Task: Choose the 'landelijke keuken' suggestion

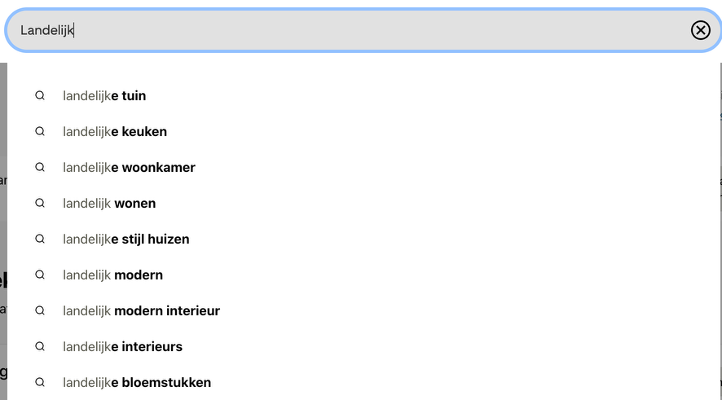Action: (115, 132)
